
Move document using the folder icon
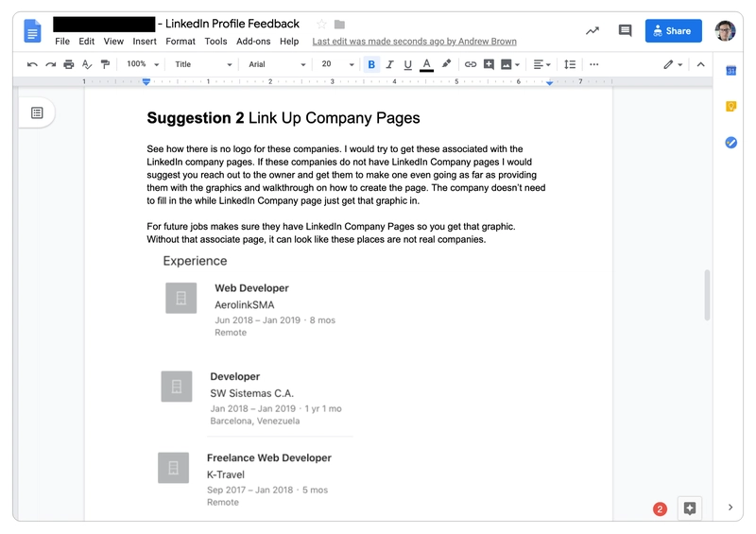pyautogui.click(x=339, y=25)
